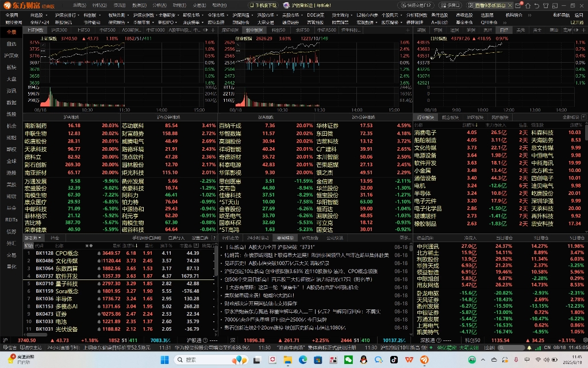Add tab with plus icon after 中证1000 tabs
Image resolution: width=588 pixels, height=368 pixels.
213,30
